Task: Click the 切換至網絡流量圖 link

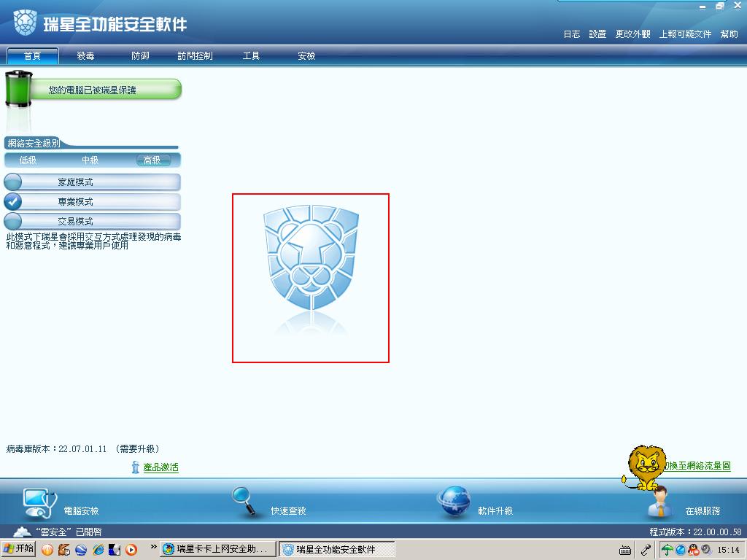Action: [x=698, y=466]
